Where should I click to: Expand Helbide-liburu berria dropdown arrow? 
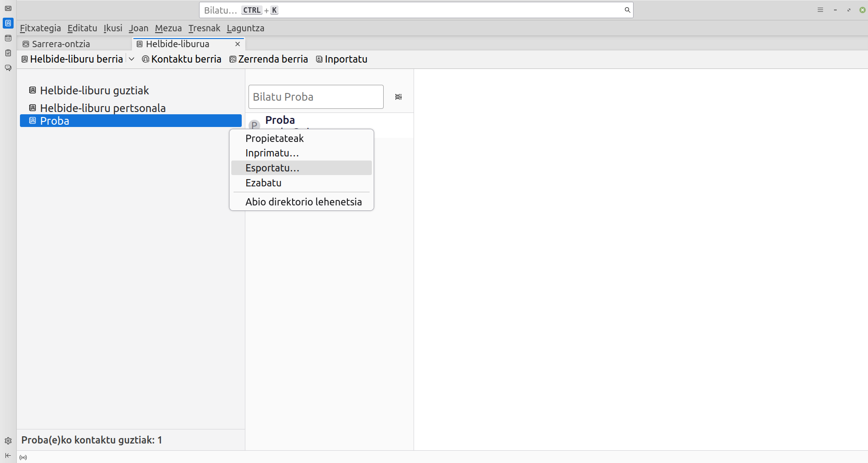pyautogui.click(x=132, y=59)
